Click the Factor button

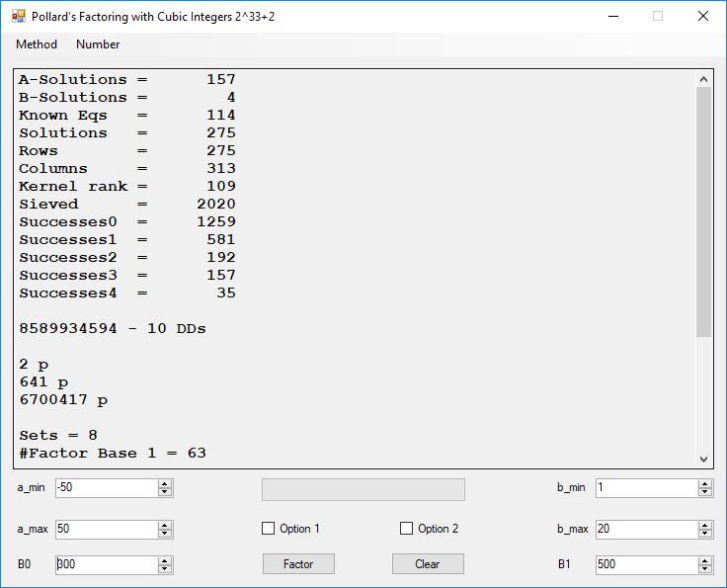tap(298, 564)
